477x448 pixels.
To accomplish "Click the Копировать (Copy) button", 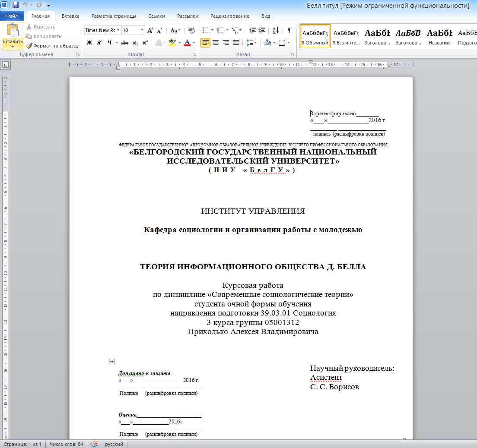I will pos(44,36).
